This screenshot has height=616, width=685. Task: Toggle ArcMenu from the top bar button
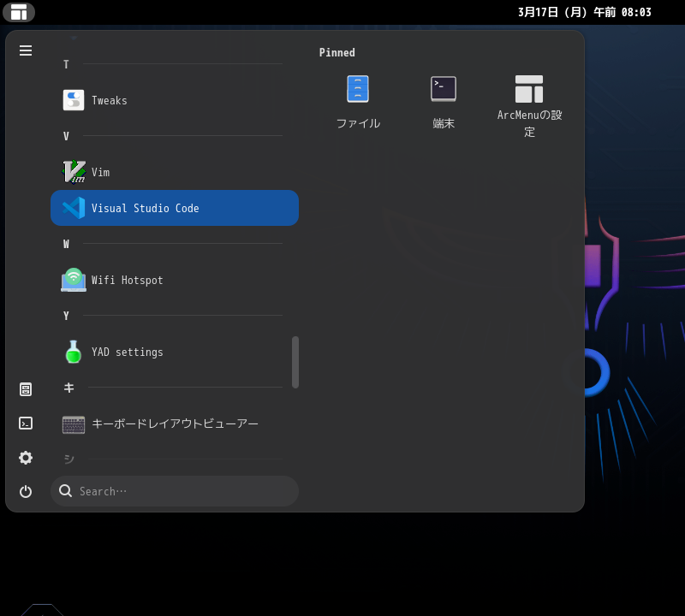(19, 12)
